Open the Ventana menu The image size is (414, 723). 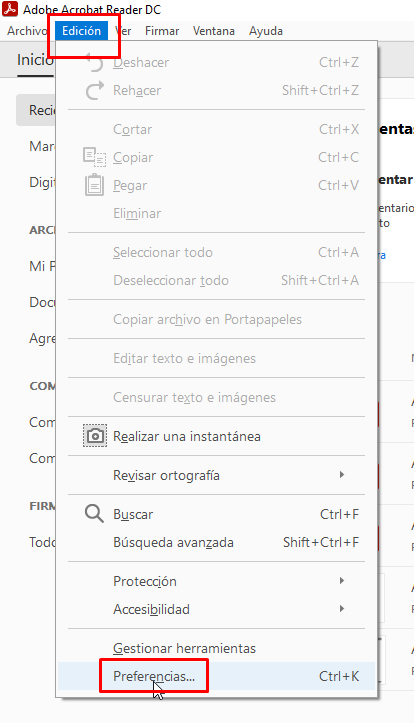pos(214,31)
